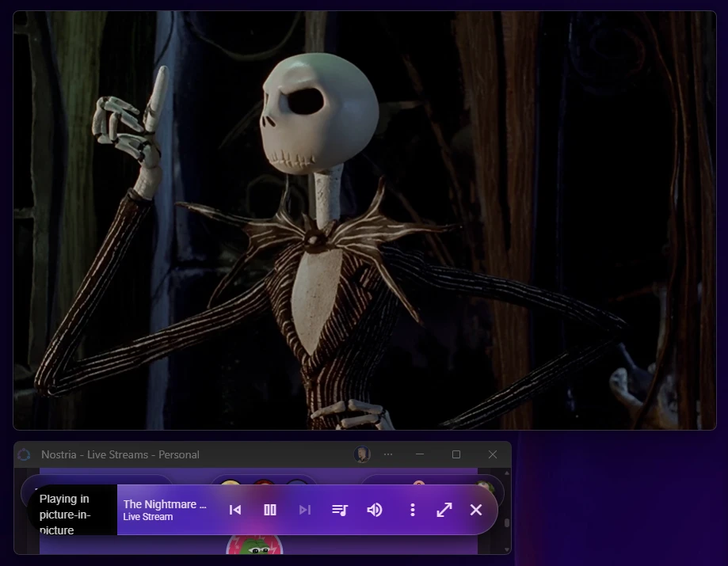Expand the media player to fullscreen
The image size is (728, 566).
(x=444, y=510)
